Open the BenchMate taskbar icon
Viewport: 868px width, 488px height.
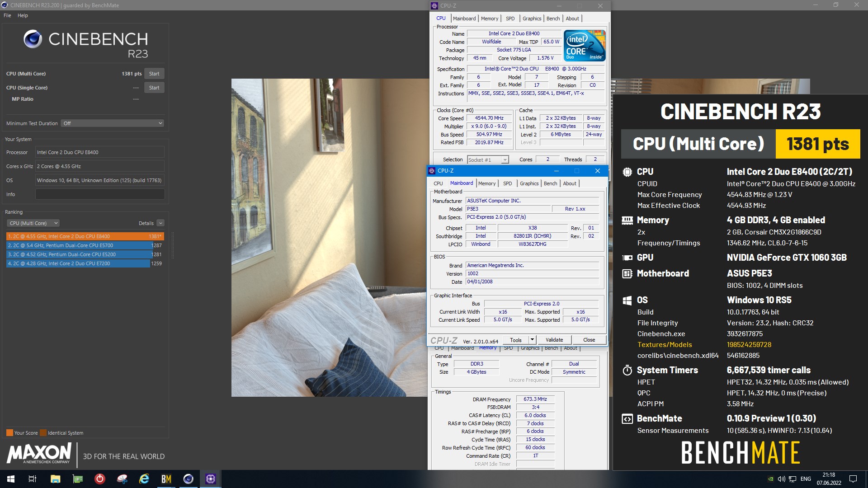coord(166,479)
